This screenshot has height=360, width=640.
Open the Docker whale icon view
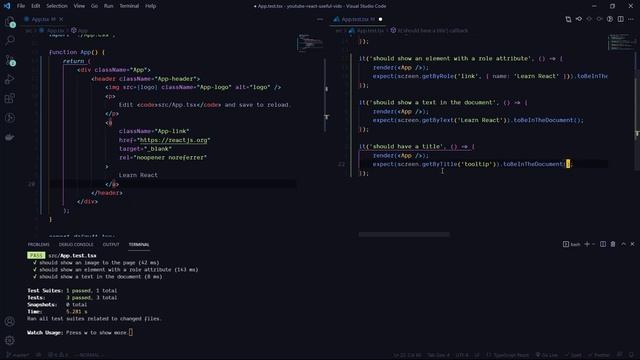pyautogui.click(x=10, y=137)
